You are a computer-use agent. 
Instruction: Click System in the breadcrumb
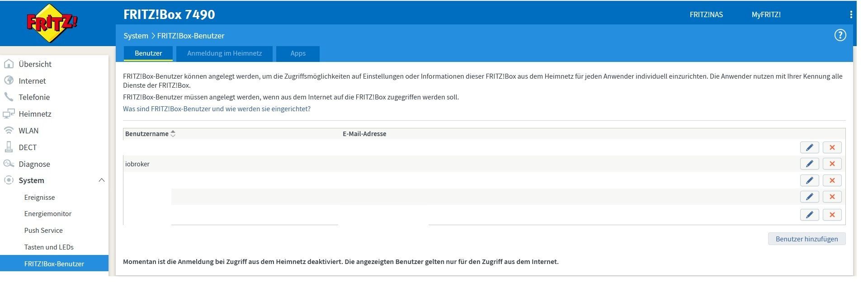point(136,35)
